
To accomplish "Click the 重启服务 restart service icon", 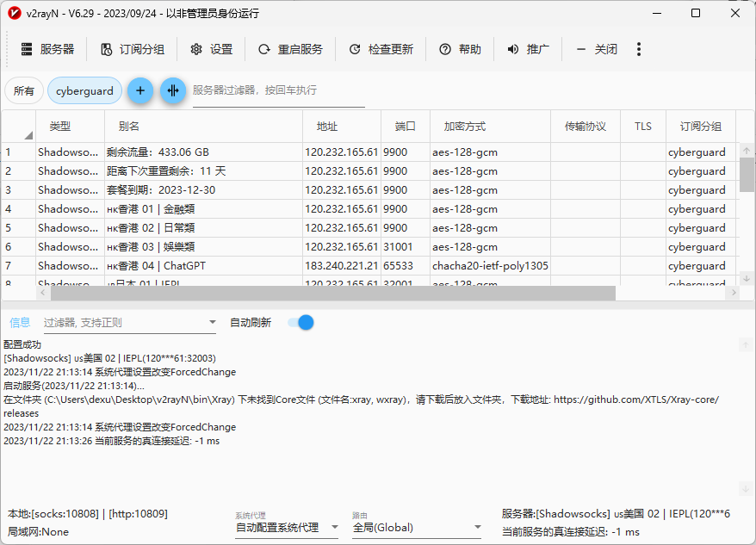I will click(264, 50).
